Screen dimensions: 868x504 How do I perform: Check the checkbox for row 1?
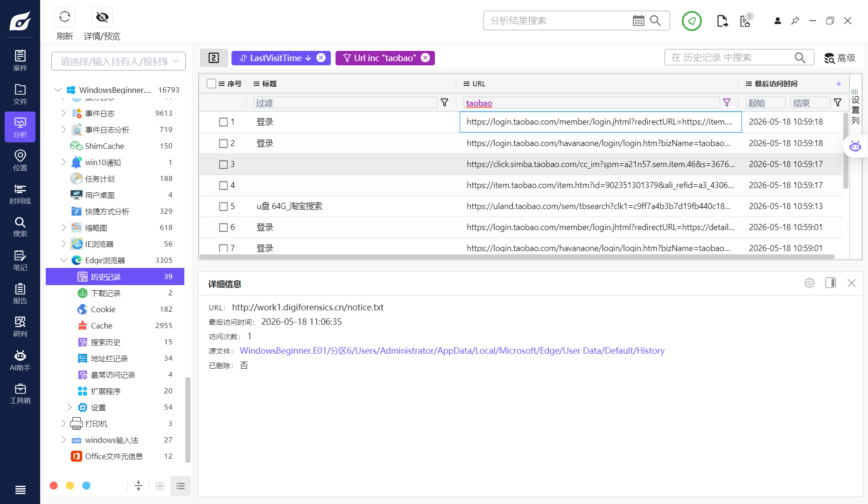[x=224, y=122]
